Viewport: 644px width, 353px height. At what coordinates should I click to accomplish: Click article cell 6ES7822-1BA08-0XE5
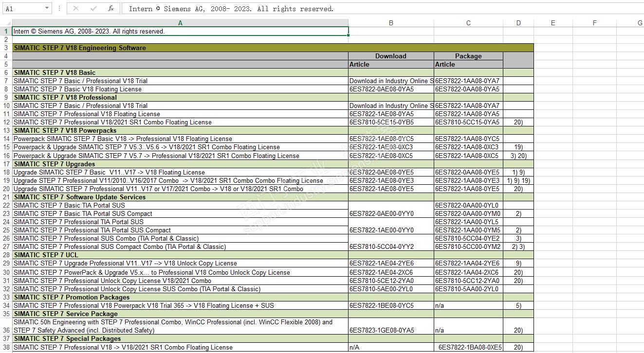point(468,347)
